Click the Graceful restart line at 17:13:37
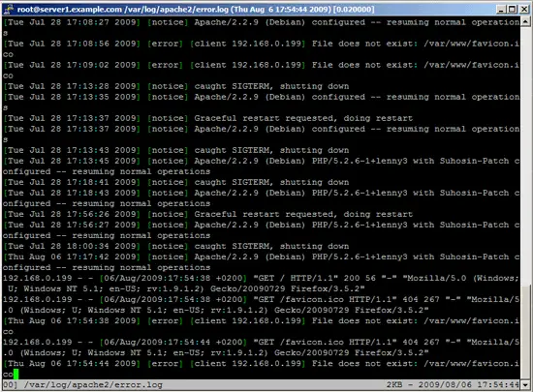 pos(208,118)
